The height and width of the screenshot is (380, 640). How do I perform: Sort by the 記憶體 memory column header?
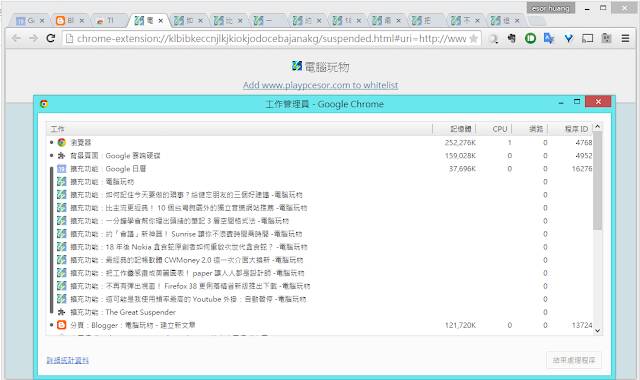click(x=454, y=129)
